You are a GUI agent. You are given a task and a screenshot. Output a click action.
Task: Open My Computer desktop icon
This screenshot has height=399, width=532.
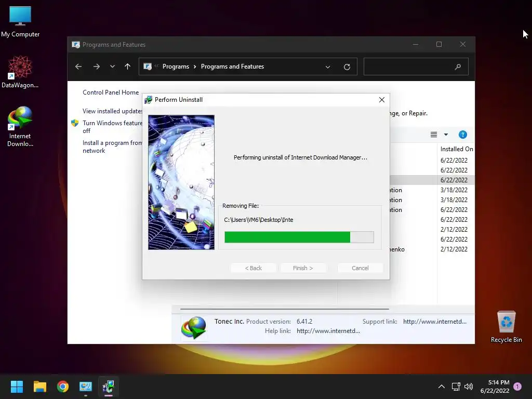click(x=20, y=22)
